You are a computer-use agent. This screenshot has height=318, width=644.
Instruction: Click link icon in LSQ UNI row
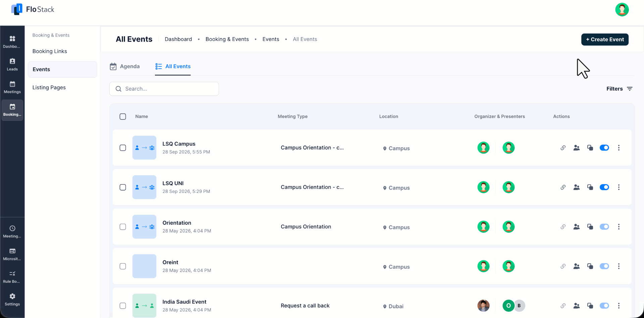(563, 187)
